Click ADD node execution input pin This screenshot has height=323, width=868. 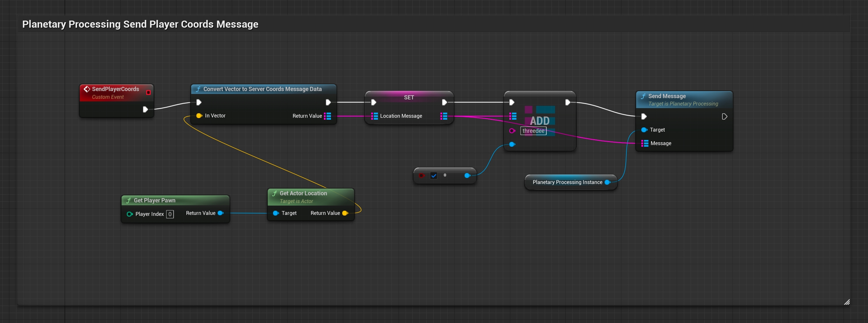pos(512,102)
